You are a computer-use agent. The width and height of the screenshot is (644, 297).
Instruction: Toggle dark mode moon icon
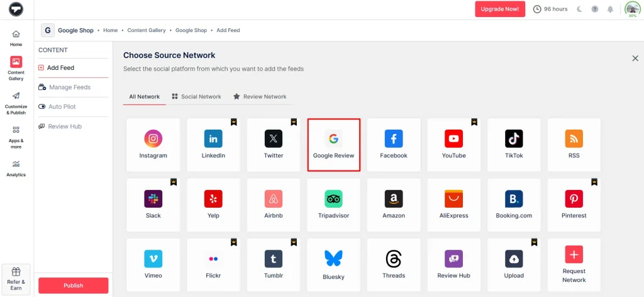579,9
